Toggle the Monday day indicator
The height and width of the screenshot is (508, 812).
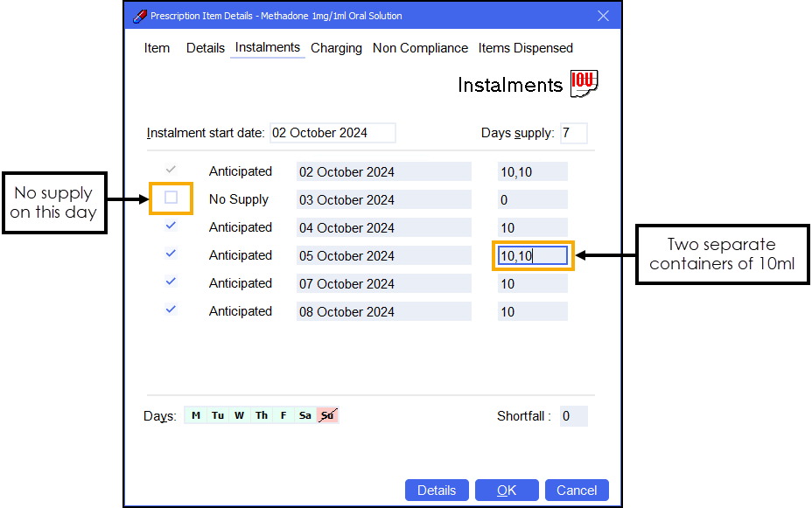click(x=195, y=416)
